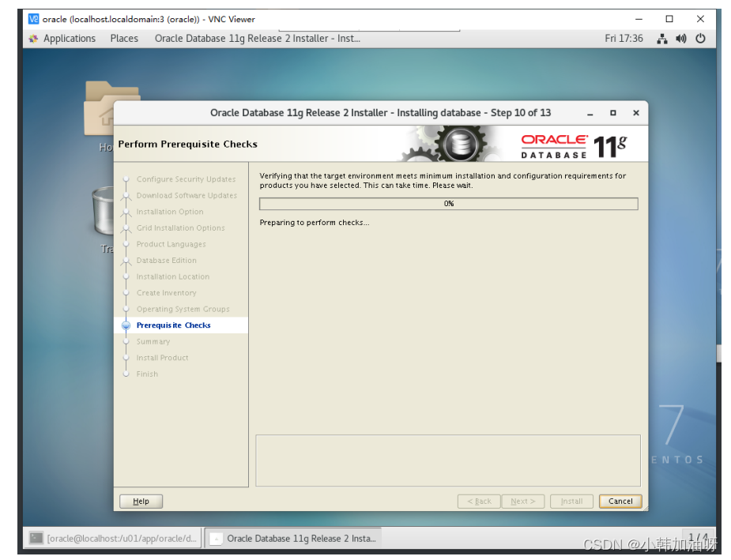Close the Oracle installer dialog
The width and height of the screenshot is (731, 560).
click(635, 113)
